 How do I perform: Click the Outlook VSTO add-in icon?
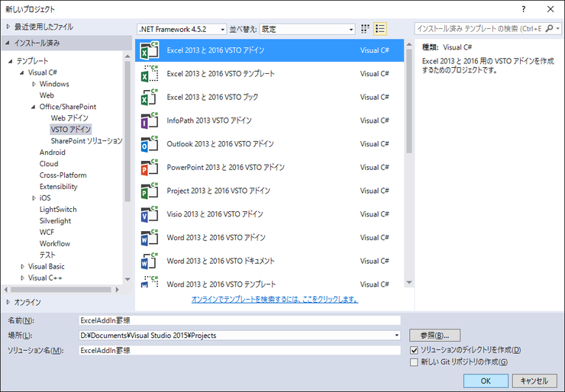150,144
